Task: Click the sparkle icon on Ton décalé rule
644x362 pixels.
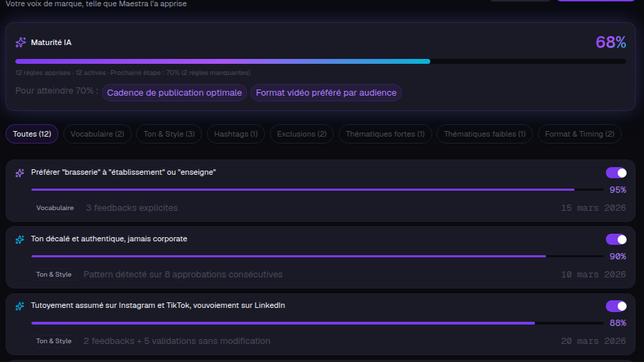Action: (19, 239)
